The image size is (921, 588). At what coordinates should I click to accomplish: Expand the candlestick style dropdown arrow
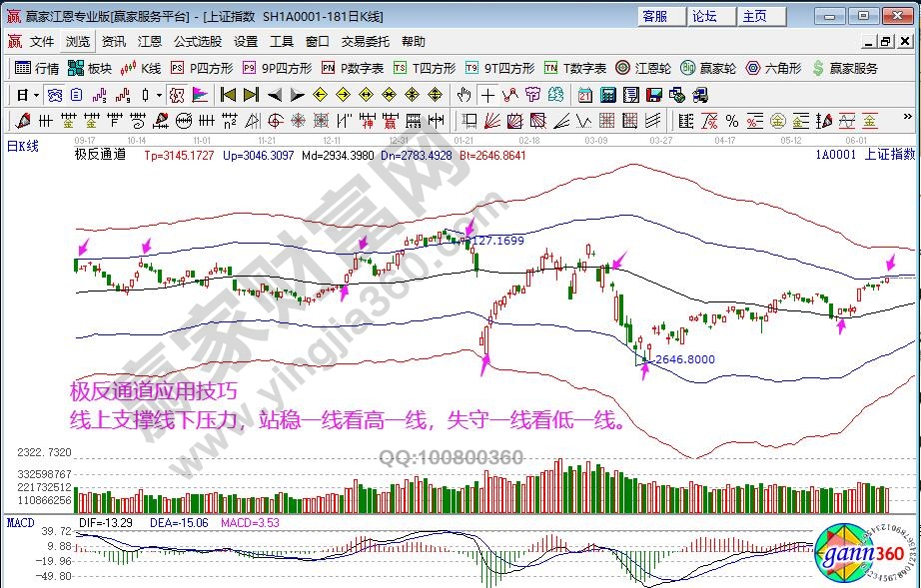coord(160,95)
